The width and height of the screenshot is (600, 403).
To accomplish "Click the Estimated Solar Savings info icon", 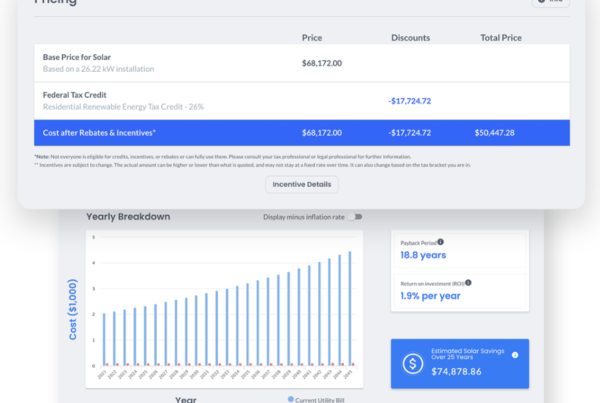I will [515, 354].
